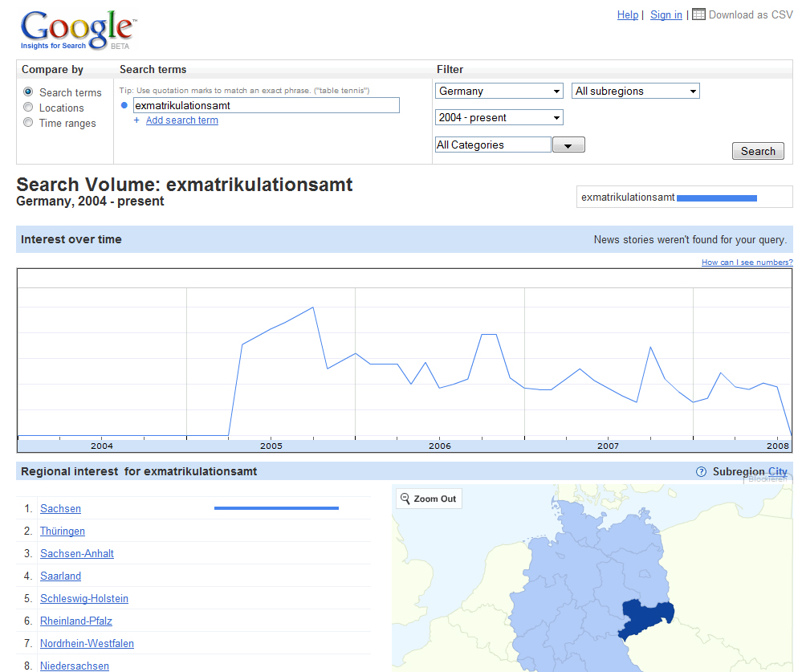Expand the All Categories dropdown arrow
The image size is (798, 672).
[x=568, y=145]
